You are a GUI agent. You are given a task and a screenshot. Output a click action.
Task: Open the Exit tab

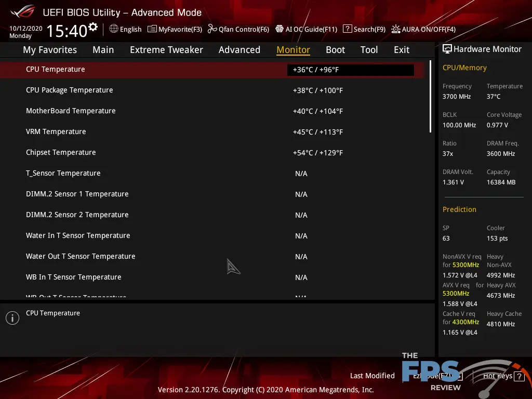[x=402, y=50]
